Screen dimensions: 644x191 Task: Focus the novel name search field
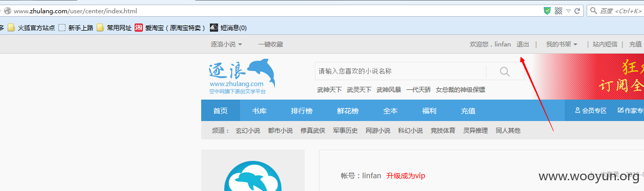tap(400, 71)
